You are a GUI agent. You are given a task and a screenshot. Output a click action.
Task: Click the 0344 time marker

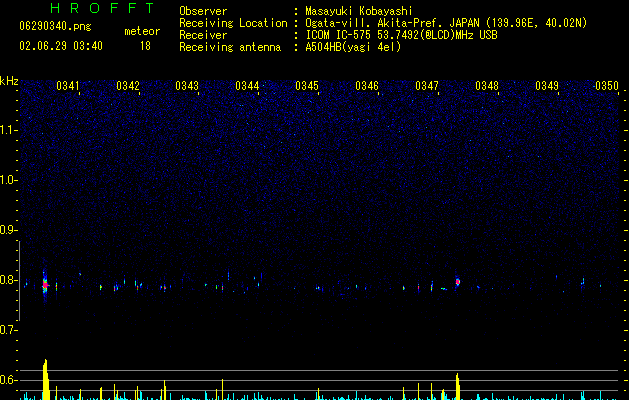247,86
